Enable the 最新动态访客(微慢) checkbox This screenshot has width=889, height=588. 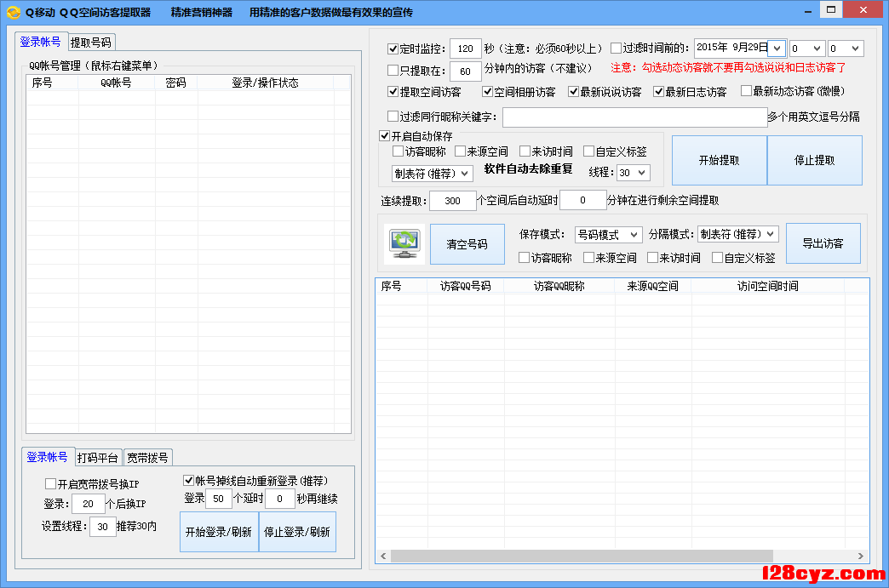click(747, 91)
